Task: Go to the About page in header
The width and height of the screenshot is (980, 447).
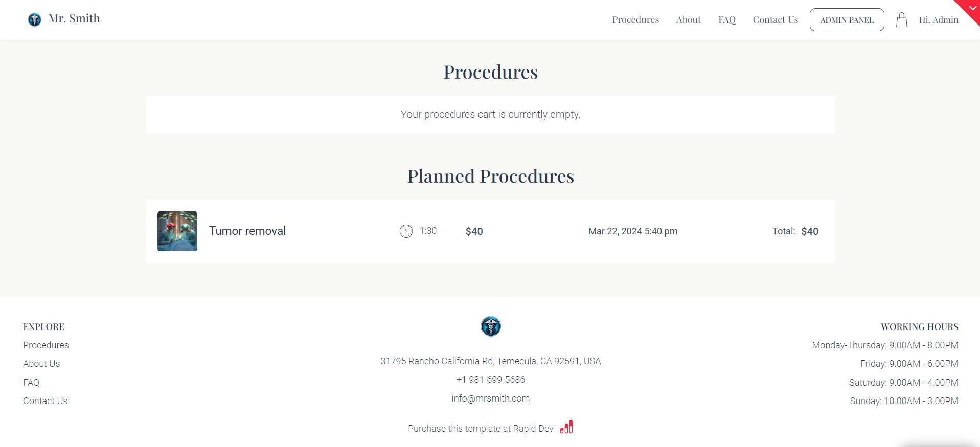Action: point(688,20)
